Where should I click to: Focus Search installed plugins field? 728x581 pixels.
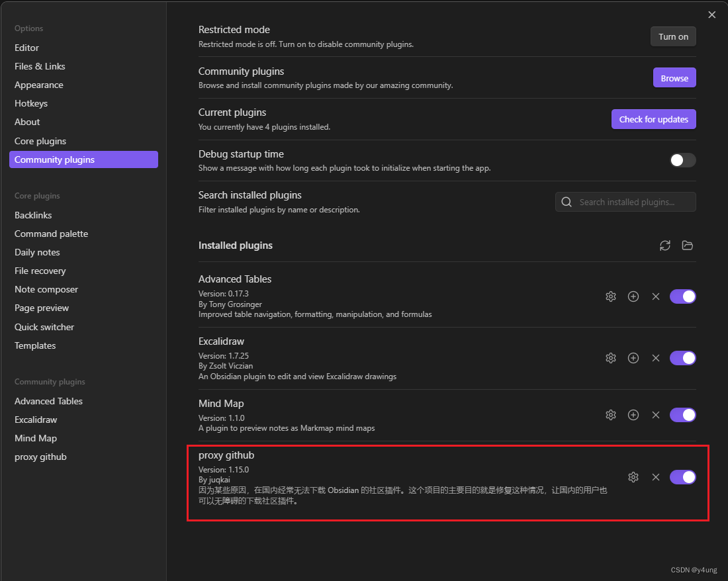(x=625, y=202)
